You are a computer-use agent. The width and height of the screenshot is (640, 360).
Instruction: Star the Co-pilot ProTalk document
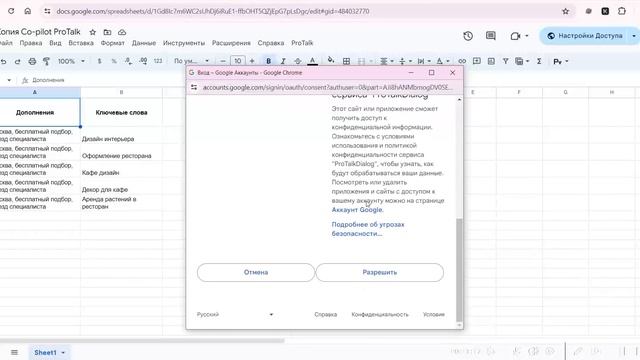[x=93, y=32]
